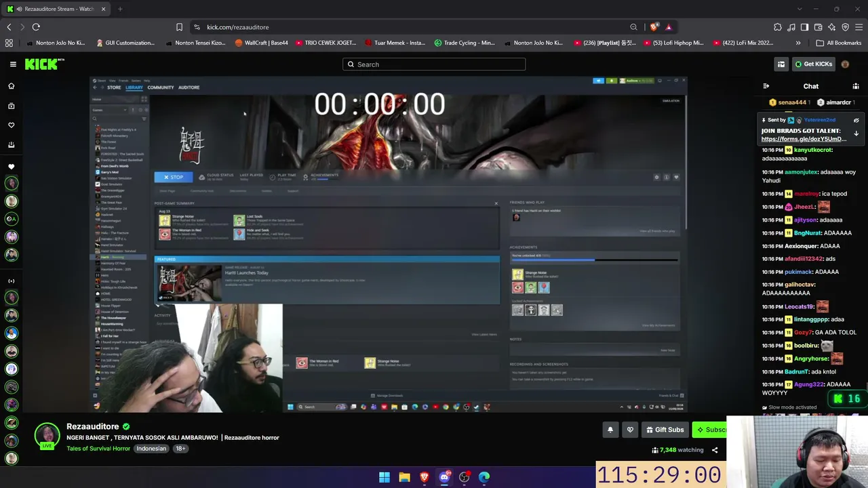Viewport: 868px width, 488px height.
Task: Click the Subscribe button
Action: (710, 430)
